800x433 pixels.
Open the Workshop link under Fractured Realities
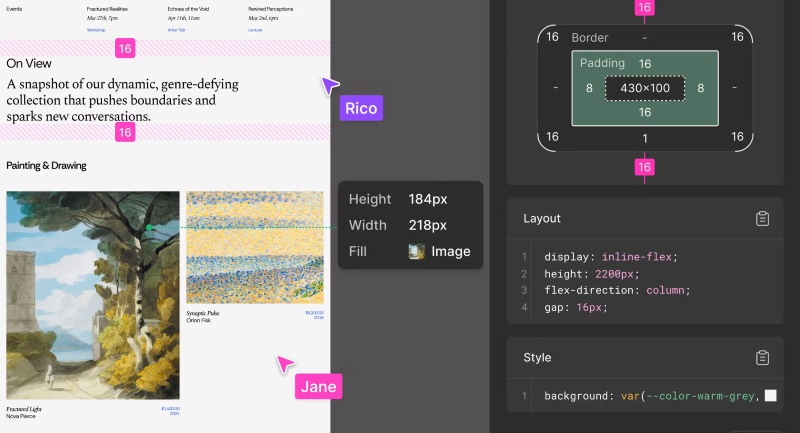pos(96,30)
